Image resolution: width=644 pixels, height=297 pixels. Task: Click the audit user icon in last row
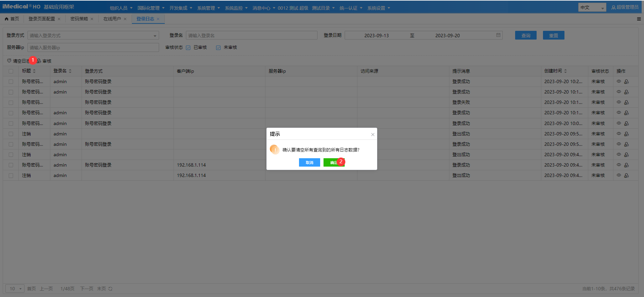[626, 175]
